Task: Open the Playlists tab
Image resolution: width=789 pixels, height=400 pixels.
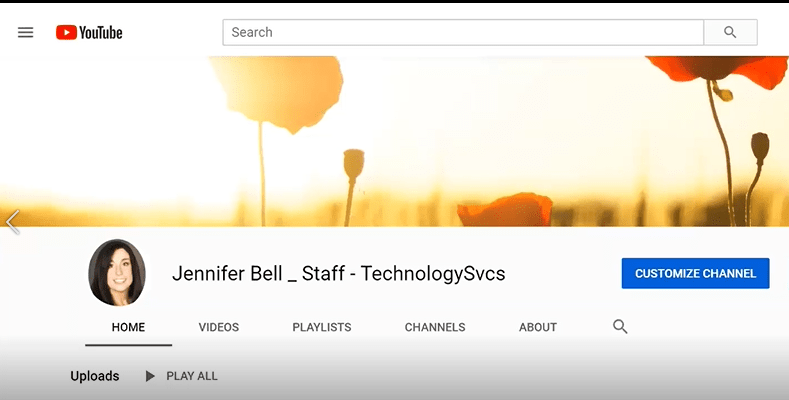Action: 321,327
